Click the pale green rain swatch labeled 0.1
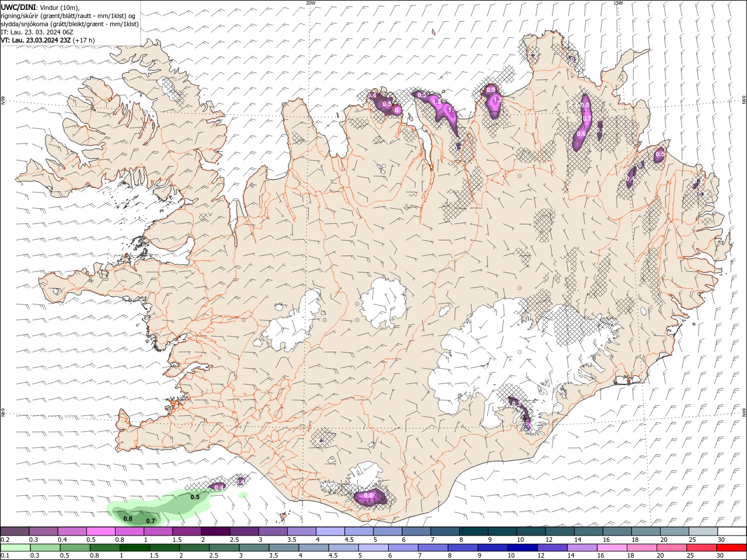This screenshot has height=560, width=747. coord(16,548)
